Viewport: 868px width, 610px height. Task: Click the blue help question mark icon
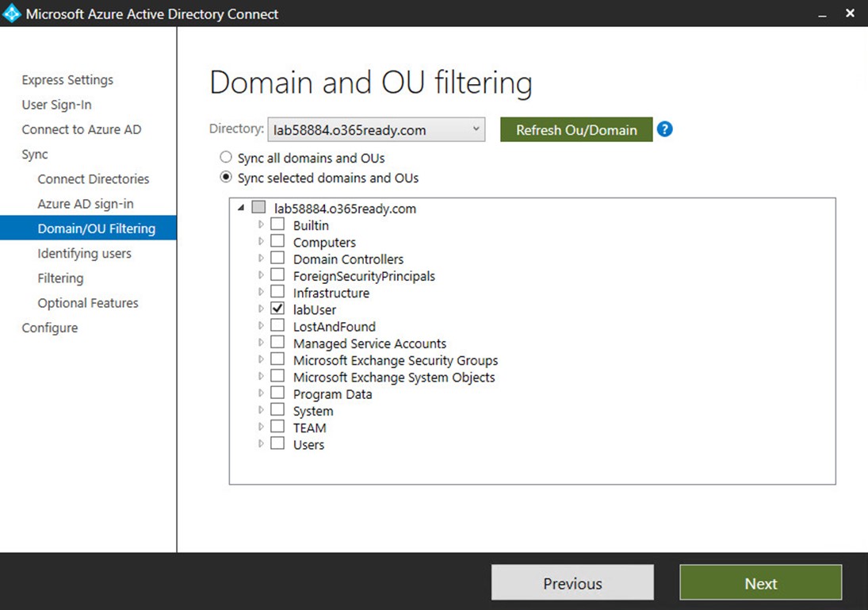[x=664, y=129]
